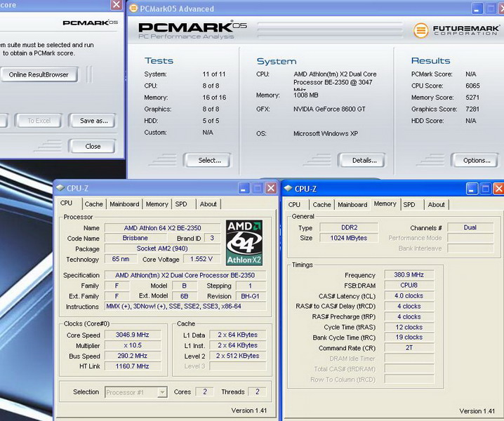504x421 pixels.
Task: Open the Online ResultBrowser
Action: click(39, 74)
